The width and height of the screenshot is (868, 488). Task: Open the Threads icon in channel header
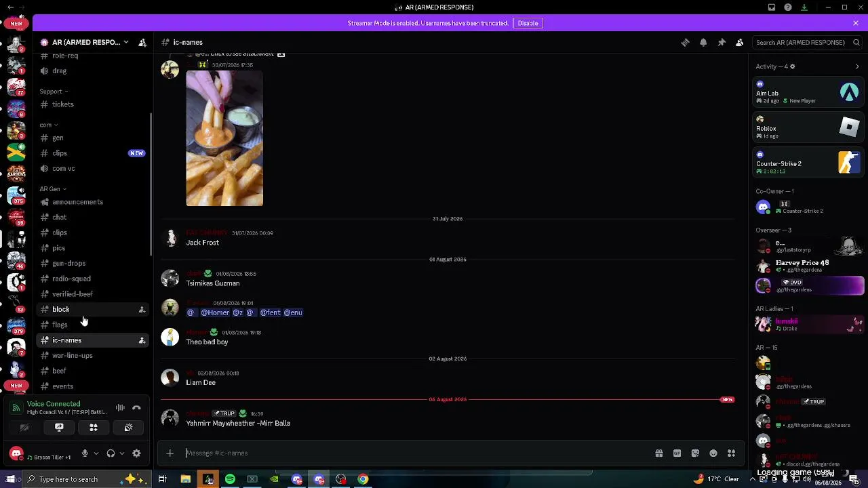point(685,42)
